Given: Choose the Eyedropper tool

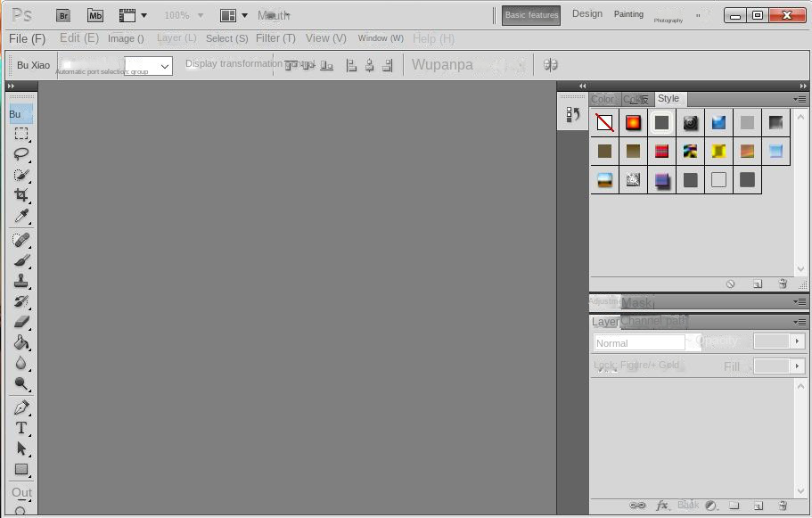Looking at the screenshot, I should click(x=21, y=217).
